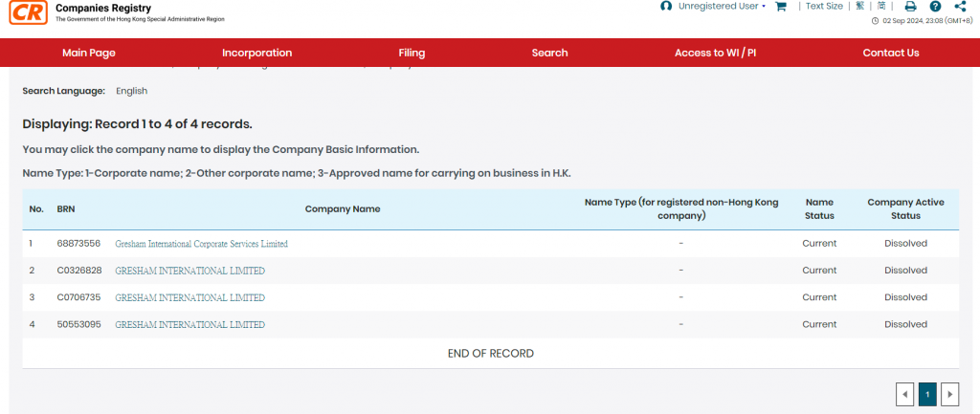Viewport: 980px width, 414px height.
Task: Open GRESHAM INTERNATIONAL LIMITED with BRN 50553095
Action: point(190,325)
